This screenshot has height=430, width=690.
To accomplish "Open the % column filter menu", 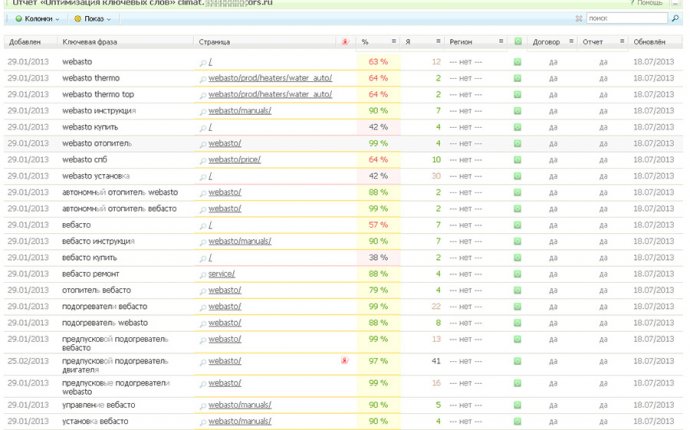I will (394, 41).
